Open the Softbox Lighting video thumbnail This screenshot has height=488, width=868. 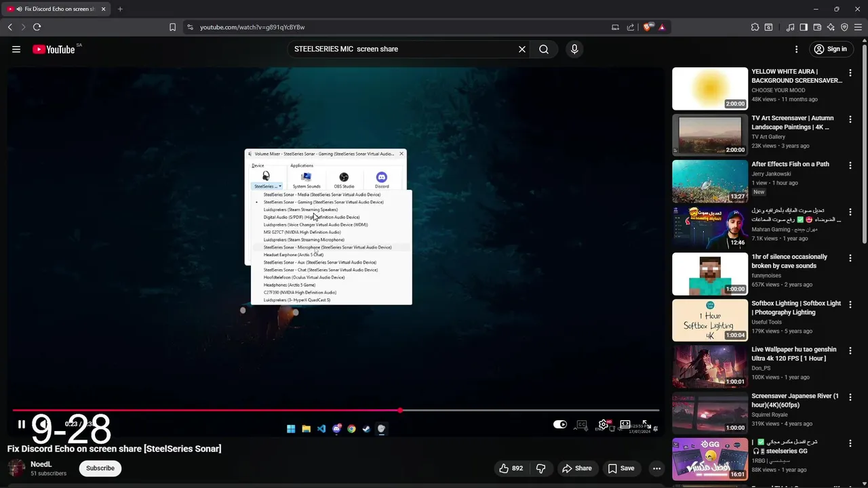coord(710,320)
